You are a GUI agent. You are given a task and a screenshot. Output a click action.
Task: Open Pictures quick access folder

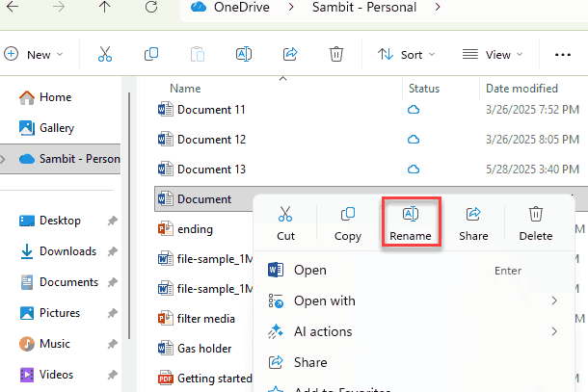tap(49, 313)
